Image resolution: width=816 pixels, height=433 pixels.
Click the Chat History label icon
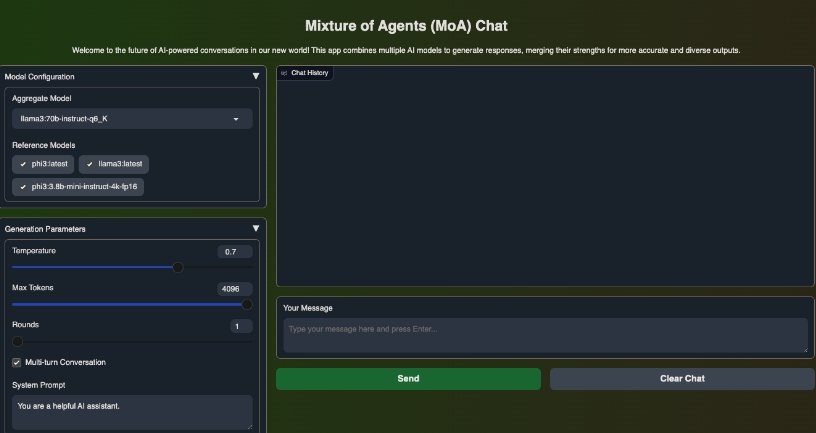click(284, 73)
